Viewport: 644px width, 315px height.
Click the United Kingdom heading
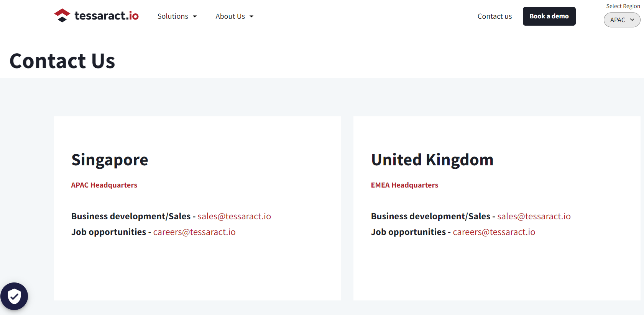point(432,160)
